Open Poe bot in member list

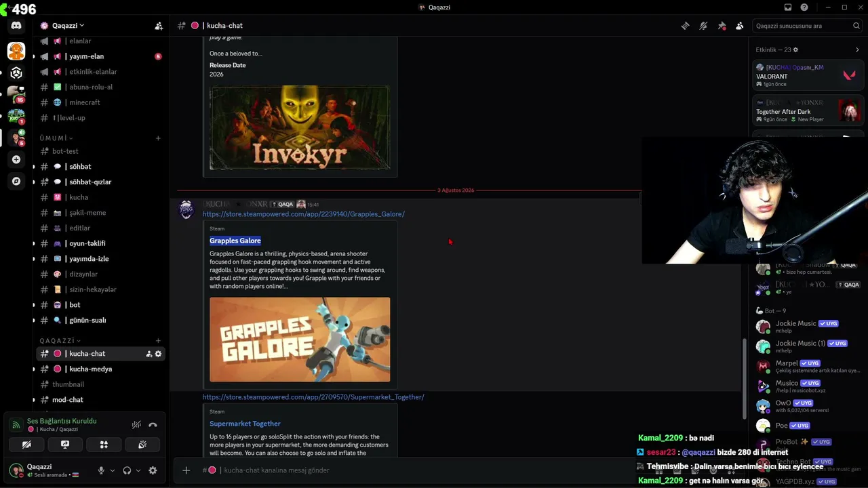click(807, 426)
